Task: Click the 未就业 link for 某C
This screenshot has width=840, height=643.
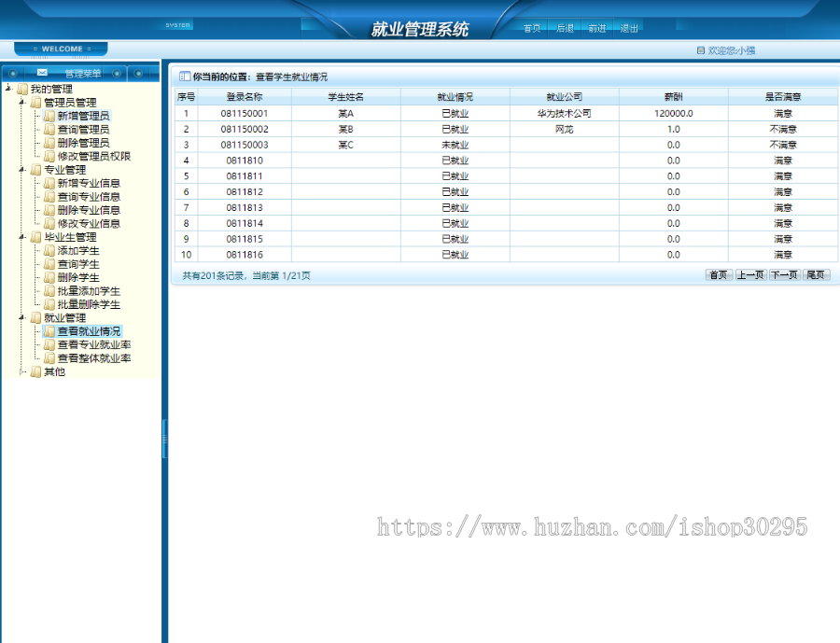Action: 455,145
